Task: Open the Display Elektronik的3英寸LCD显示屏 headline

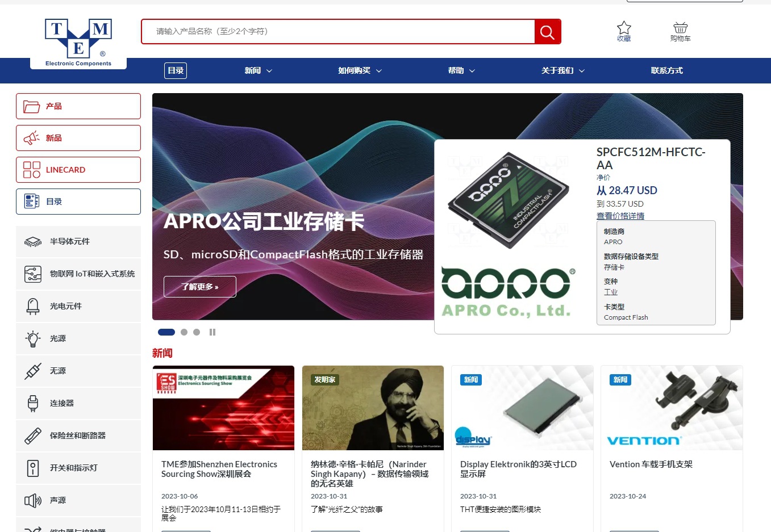Action: (518, 469)
